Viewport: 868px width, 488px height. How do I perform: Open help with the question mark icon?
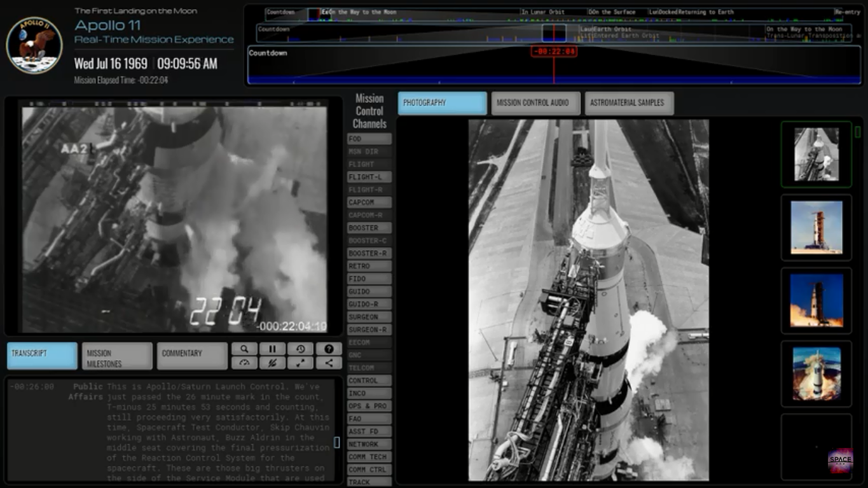329,349
